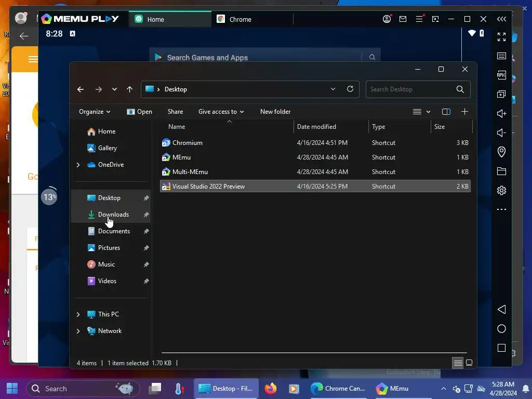Open GPS location icon in MEmu sidebar
This screenshot has height=399, width=532.
[x=501, y=152]
